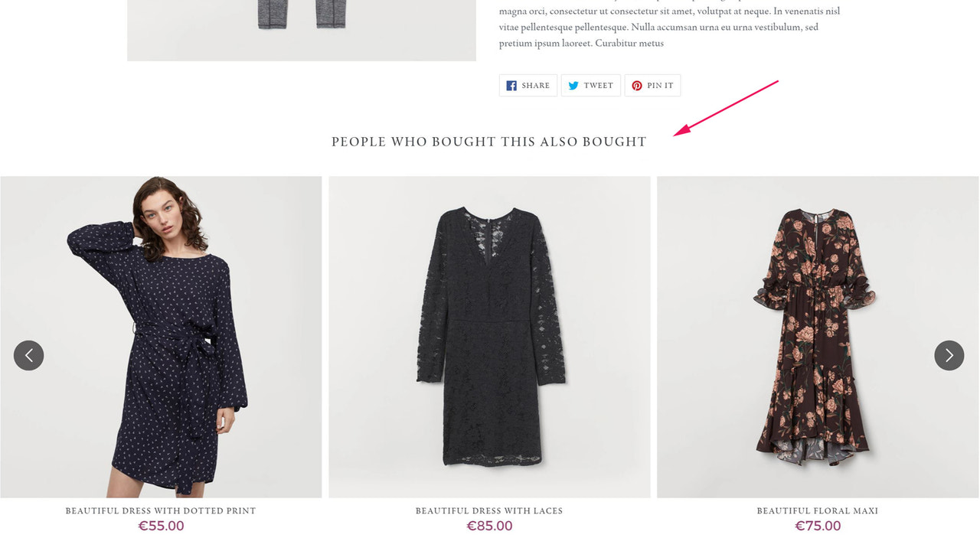Open 'Beautiful Dress With Dotted Print' product link
The width and height of the screenshot is (980, 551).
(161, 510)
